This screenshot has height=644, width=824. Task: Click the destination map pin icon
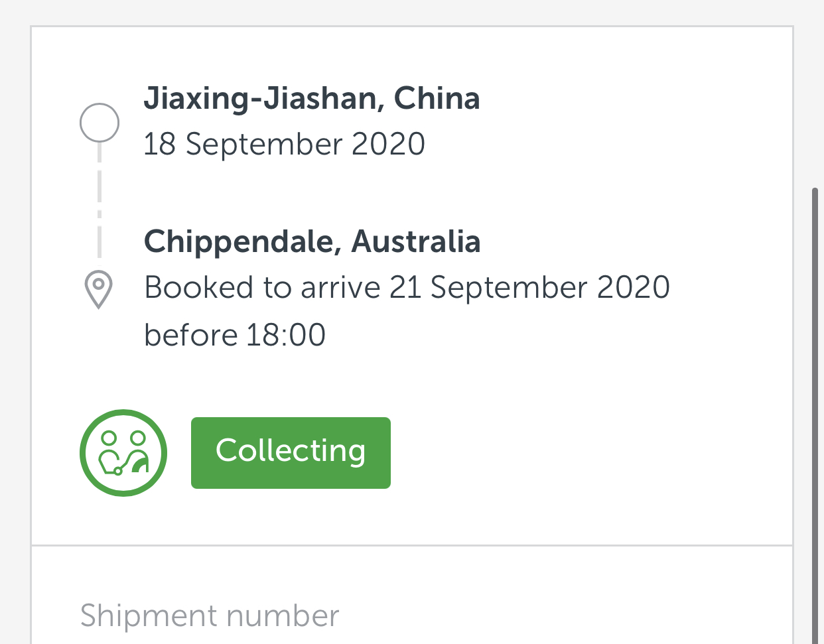98,290
